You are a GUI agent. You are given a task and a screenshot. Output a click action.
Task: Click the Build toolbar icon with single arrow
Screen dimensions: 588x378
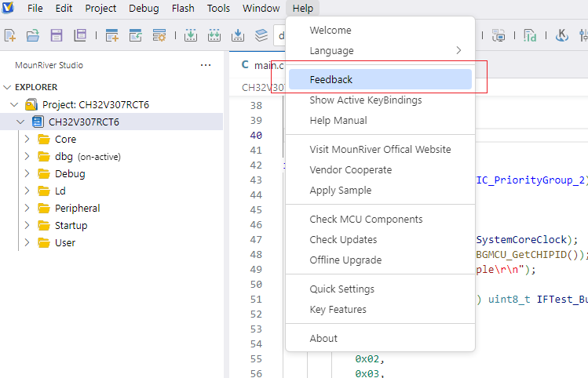coord(191,35)
